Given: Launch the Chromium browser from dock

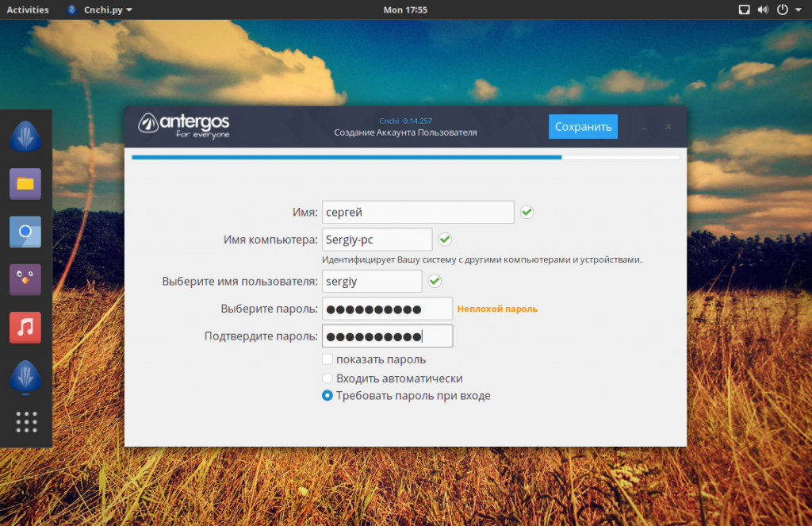Looking at the screenshot, I should [25, 232].
